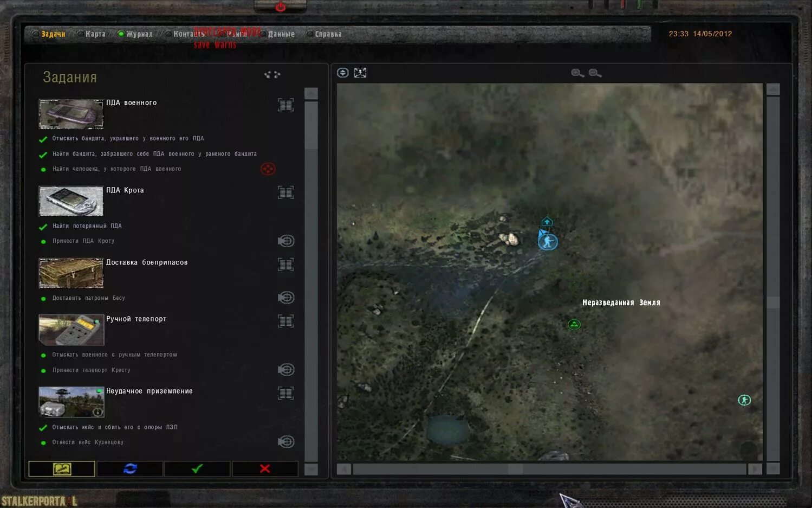Image resolution: width=812 pixels, height=508 pixels.
Task: Click the map vertical scroll-down arrow
Action: [x=773, y=469]
